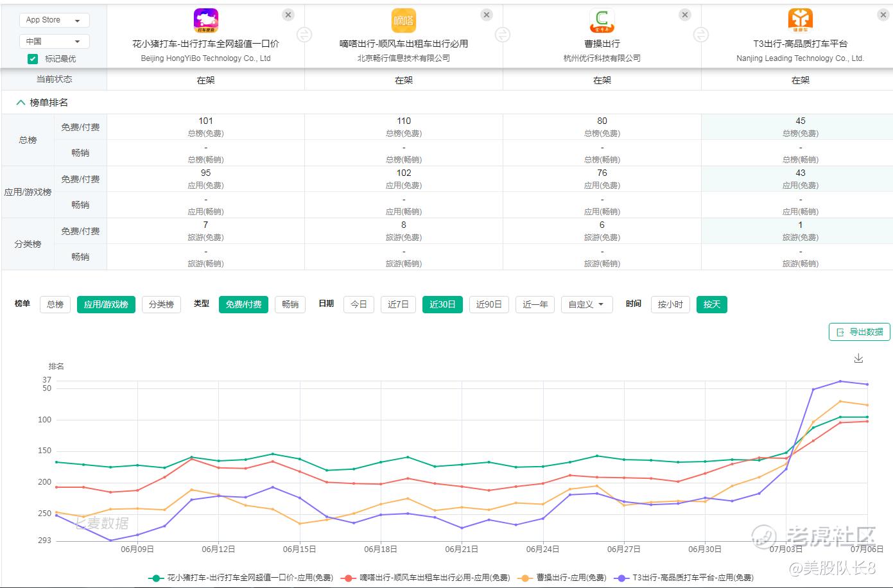This screenshot has width=893, height=588.
Task: Toggle 标记最优 checkbox
Action: click(33, 59)
